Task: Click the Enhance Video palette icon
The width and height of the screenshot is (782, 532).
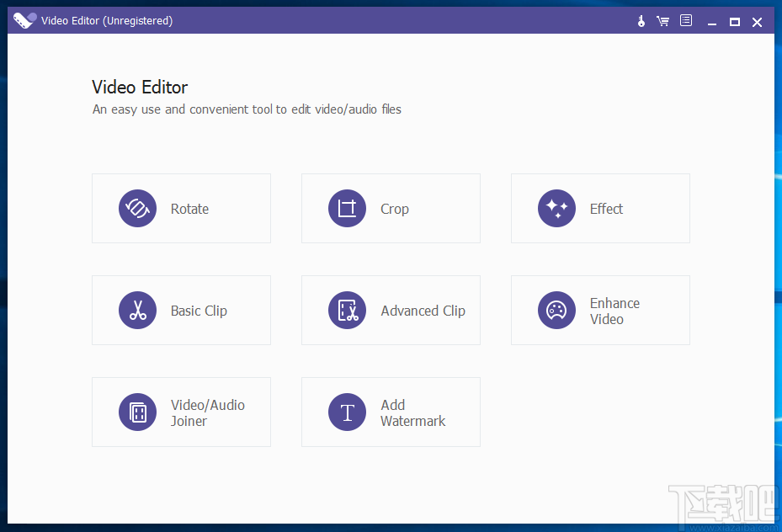Action: [x=556, y=310]
